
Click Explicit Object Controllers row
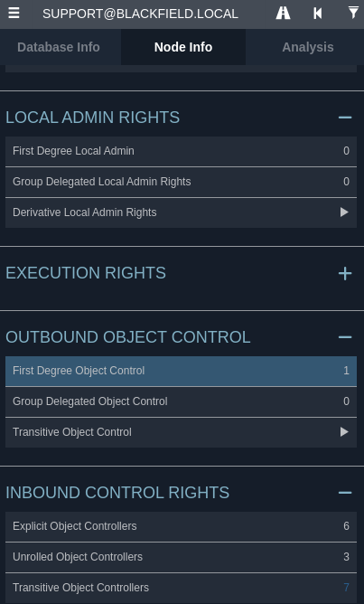pos(181,526)
